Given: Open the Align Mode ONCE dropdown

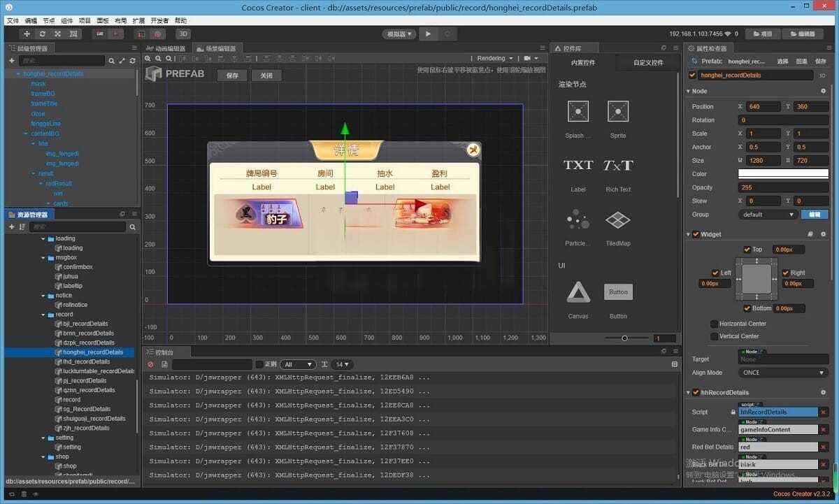Looking at the screenshot, I should coord(783,373).
